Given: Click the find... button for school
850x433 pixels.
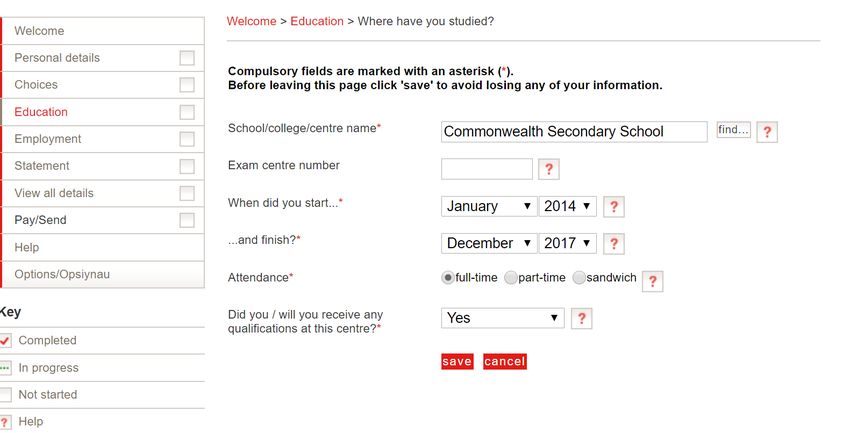Looking at the screenshot, I should 733,130.
